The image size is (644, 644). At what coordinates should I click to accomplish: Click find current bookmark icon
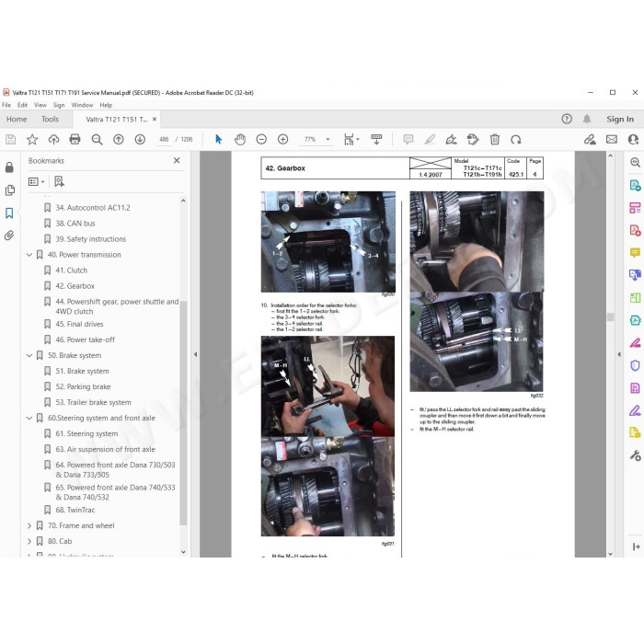coord(59,181)
